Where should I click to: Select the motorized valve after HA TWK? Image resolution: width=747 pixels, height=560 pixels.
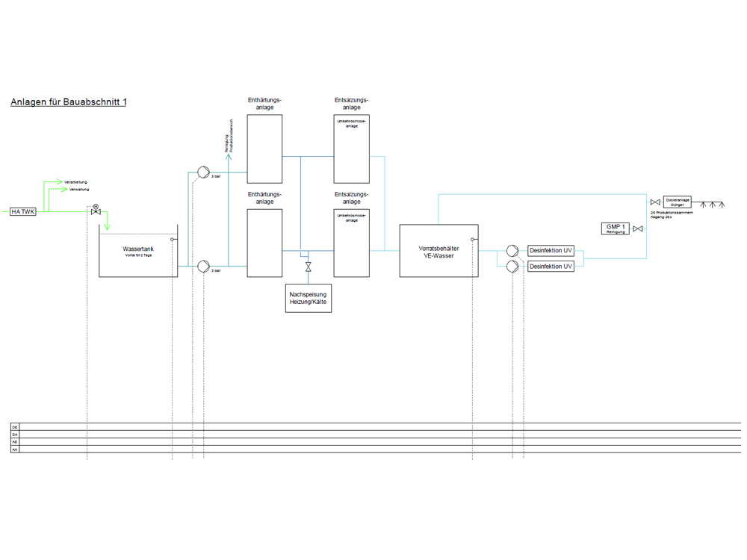(96, 210)
